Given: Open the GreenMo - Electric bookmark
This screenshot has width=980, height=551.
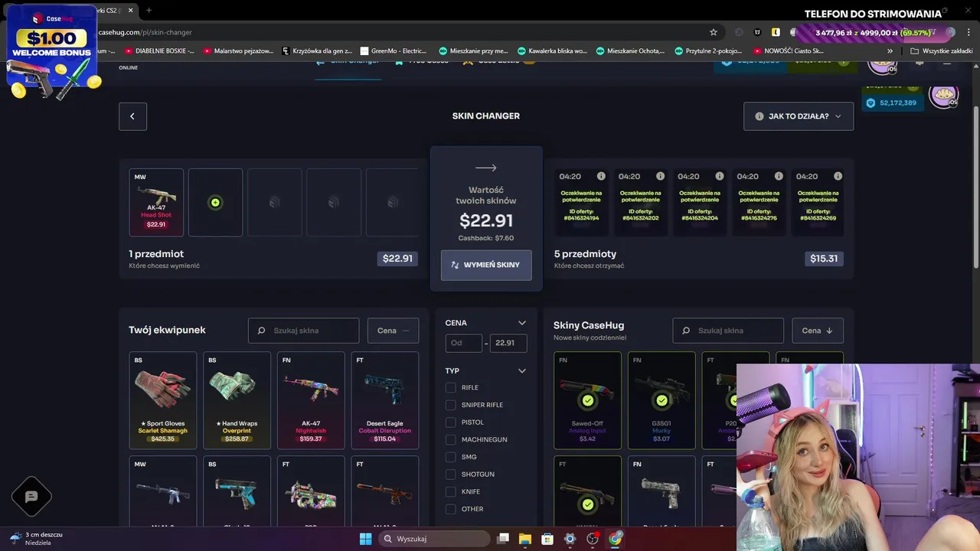Looking at the screenshot, I should point(393,51).
